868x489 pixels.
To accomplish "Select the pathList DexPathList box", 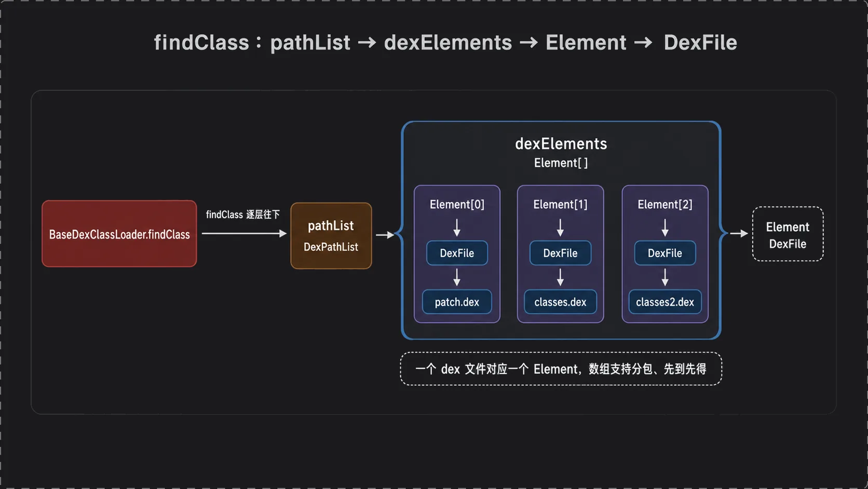I will coord(331,236).
